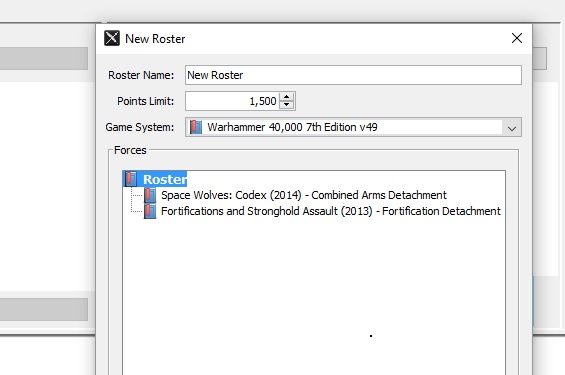Select Warhammer 40,000 7th Edition v49 combo box
The width and height of the screenshot is (565, 375).
click(x=353, y=127)
